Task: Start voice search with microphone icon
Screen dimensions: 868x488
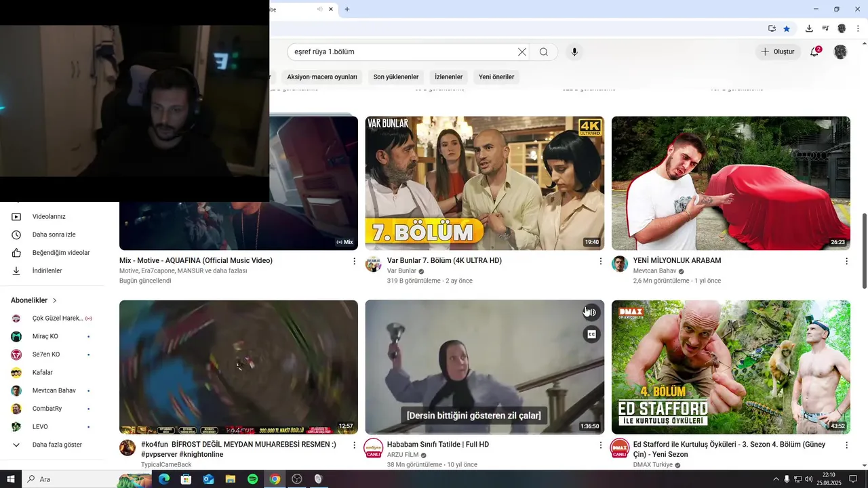Action: 574,52
